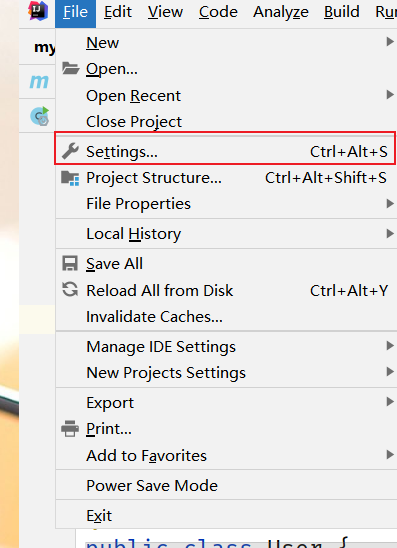Image resolution: width=397 pixels, height=548 pixels.
Task: Click the class icon with green arrow
Action: point(39,116)
